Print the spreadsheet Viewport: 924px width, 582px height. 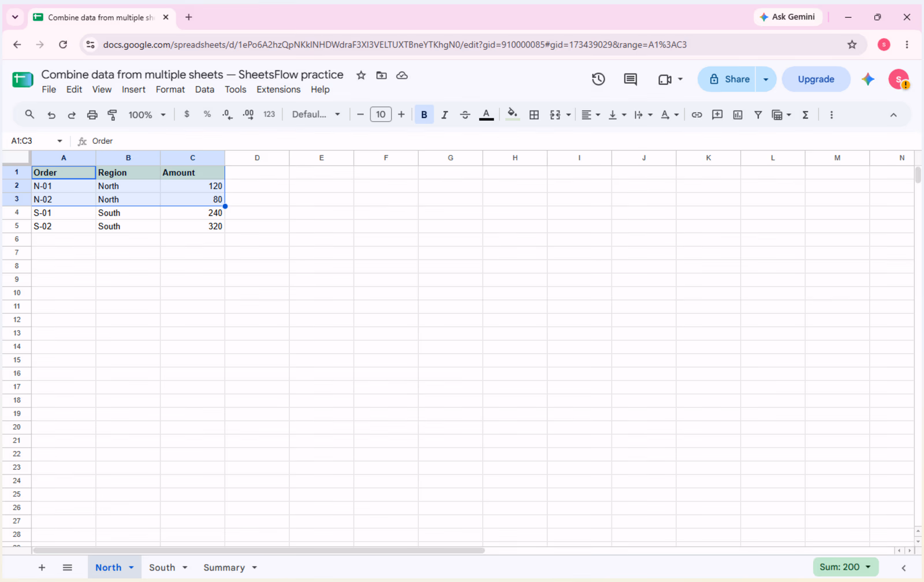coord(92,114)
